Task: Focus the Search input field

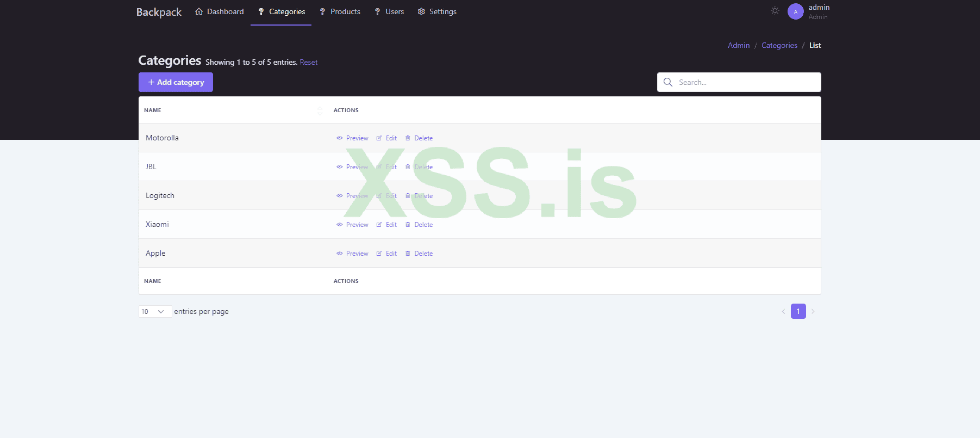Action: (x=739, y=82)
